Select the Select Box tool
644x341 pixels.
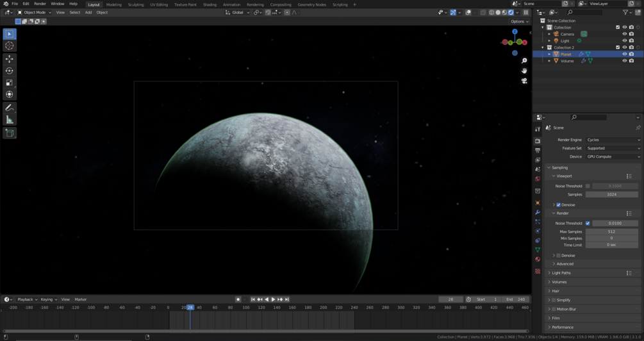tap(10, 34)
